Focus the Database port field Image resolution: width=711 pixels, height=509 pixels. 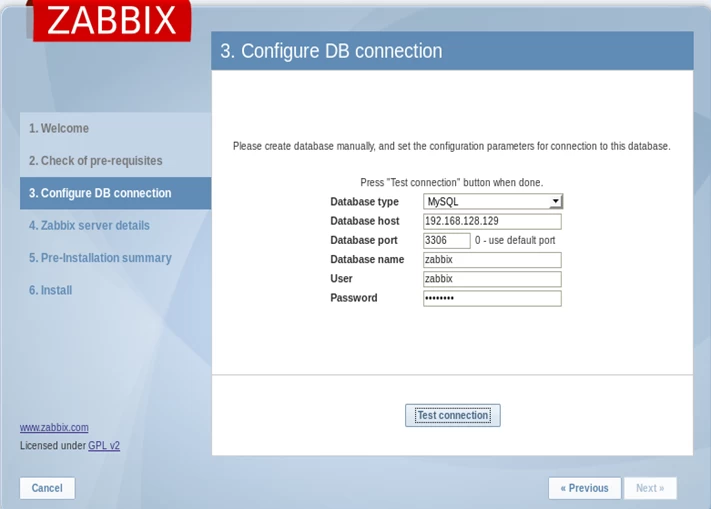tap(446, 240)
